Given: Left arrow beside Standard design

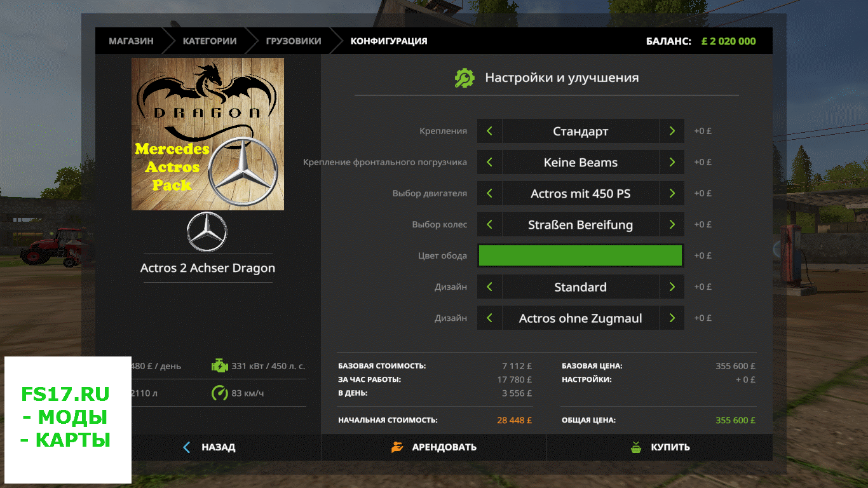Looking at the screenshot, I should tap(489, 287).
